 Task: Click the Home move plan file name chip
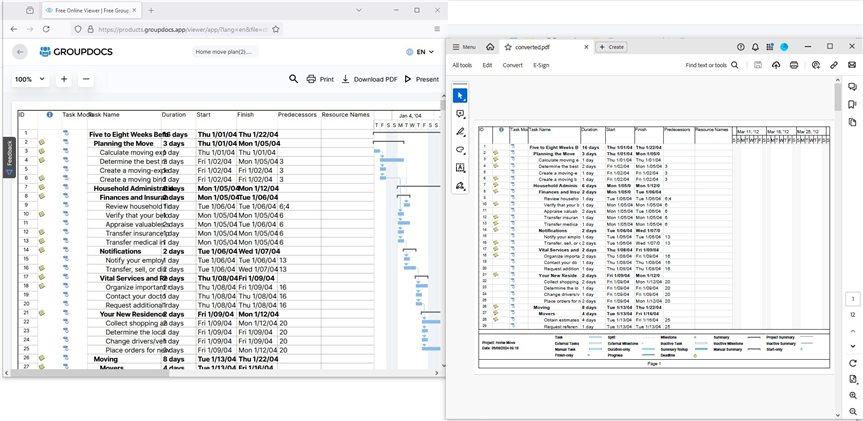click(x=226, y=52)
